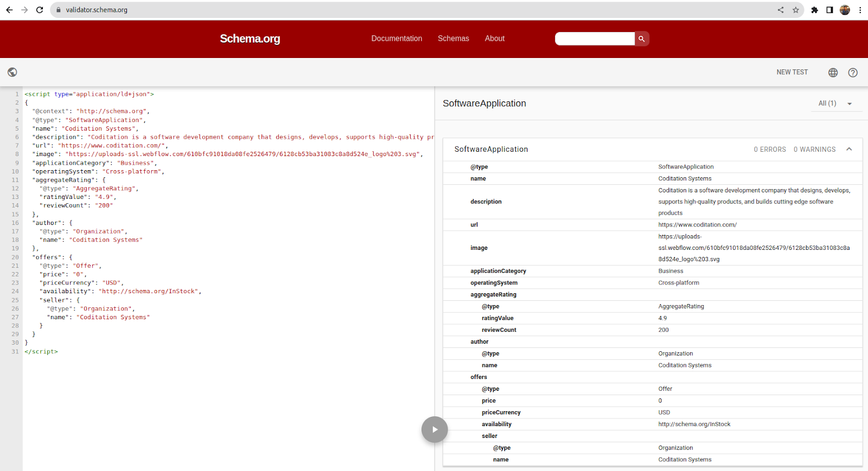The width and height of the screenshot is (868, 471).
Task: Click the "operatingSystem" code line
Action: (98, 172)
